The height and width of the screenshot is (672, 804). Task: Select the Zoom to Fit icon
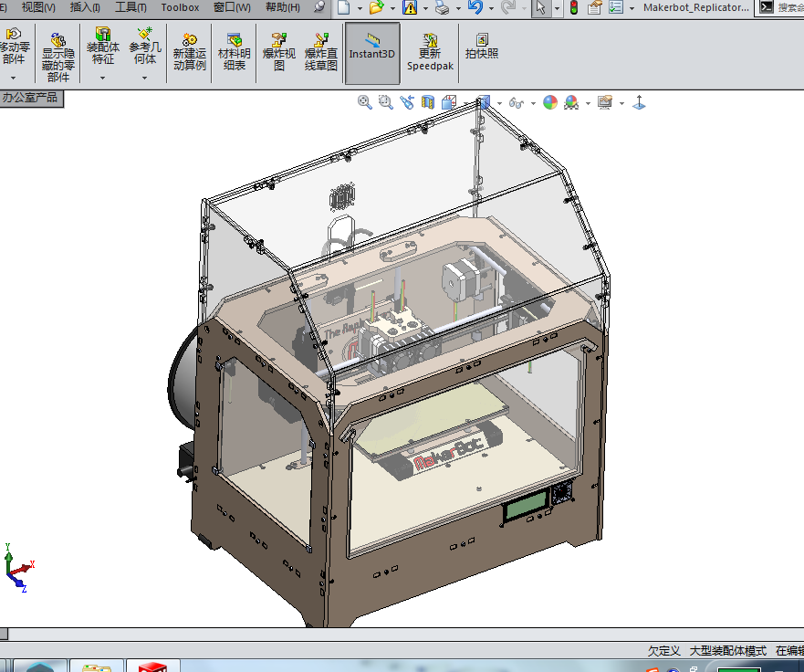tap(364, 102)
